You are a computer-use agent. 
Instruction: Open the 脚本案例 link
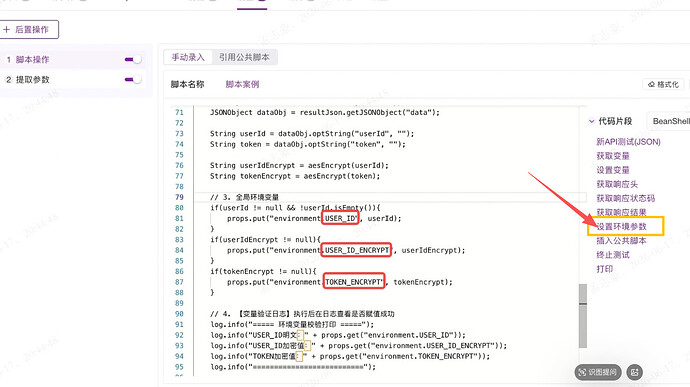tap(242, 84)
